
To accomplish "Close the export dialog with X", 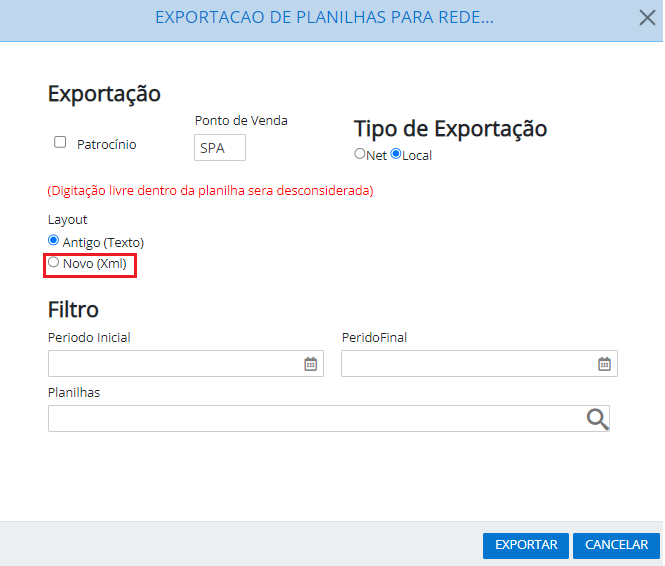I will tap(647, 18).
